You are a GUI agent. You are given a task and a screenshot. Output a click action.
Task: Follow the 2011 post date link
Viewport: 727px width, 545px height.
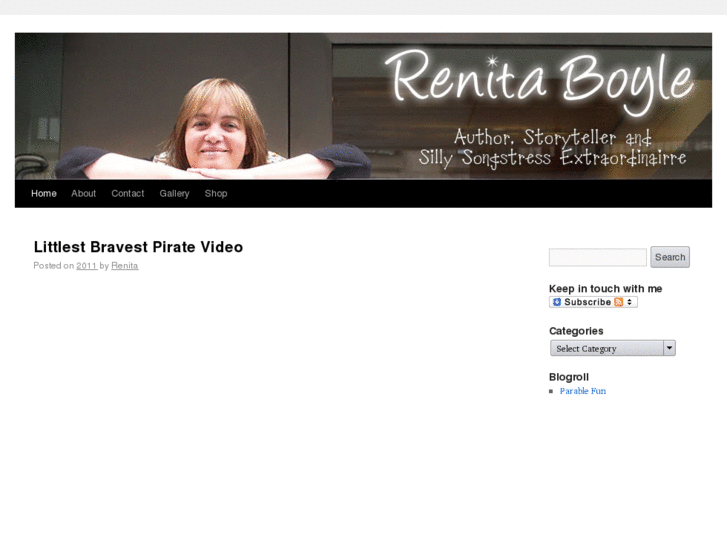(x=86, y=266)
